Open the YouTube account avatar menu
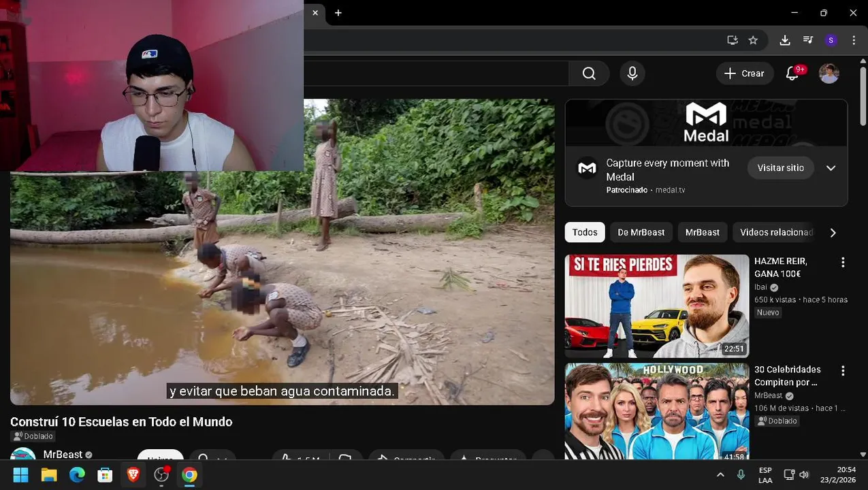 click(829, 73)
